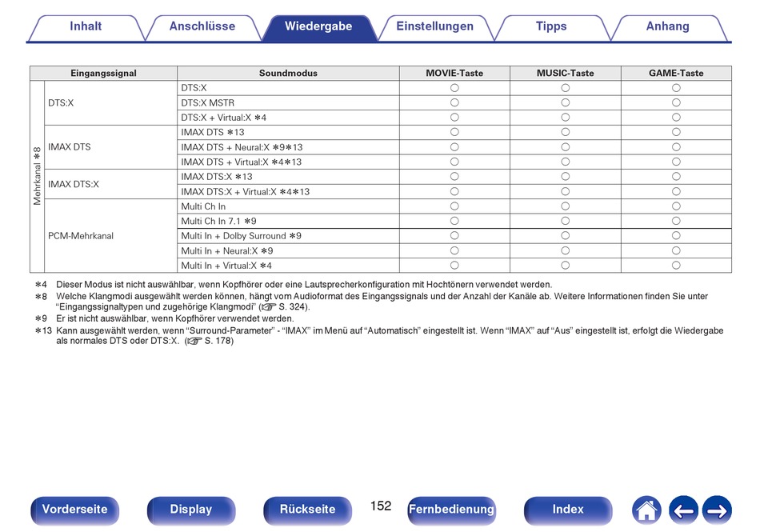Switch to the Tipps tab
The image size is (760, 532).
(551, 26)
